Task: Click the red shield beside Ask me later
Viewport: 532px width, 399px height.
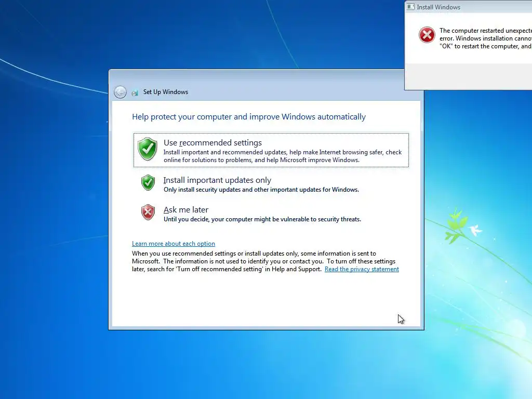Action: 148,212
